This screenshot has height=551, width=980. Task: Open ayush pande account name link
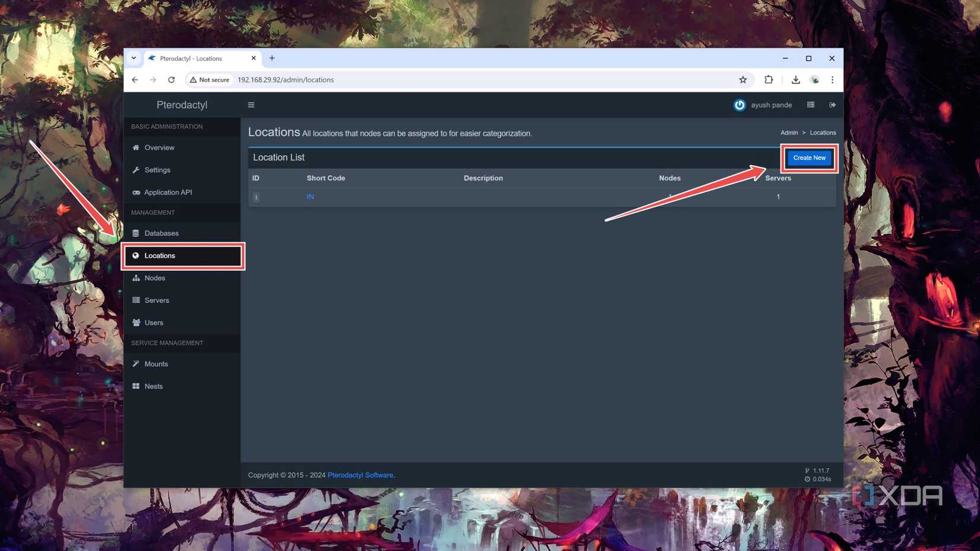point(771,105)
